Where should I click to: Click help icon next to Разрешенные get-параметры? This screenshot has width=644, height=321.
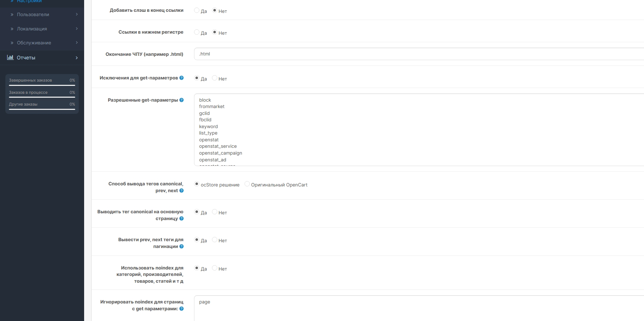click(181, 100)
